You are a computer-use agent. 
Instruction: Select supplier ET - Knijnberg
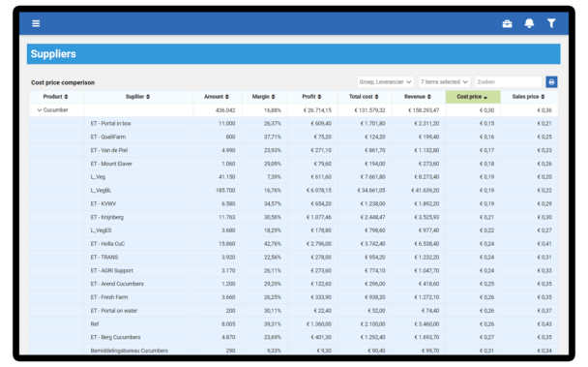pos(107,217)
